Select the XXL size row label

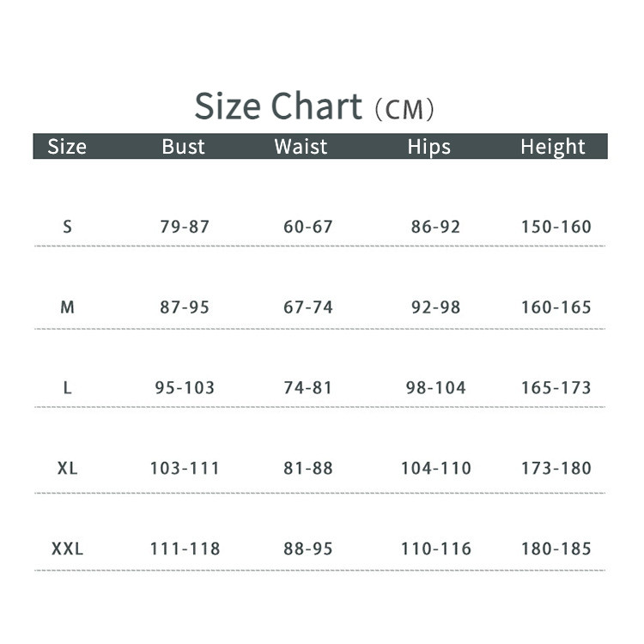pos(68,549)
